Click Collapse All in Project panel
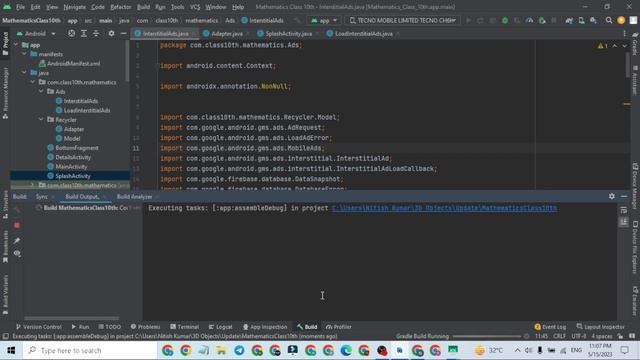Image resolution: width=640 pixels, height=360 pixels. (x=96, y=33)
